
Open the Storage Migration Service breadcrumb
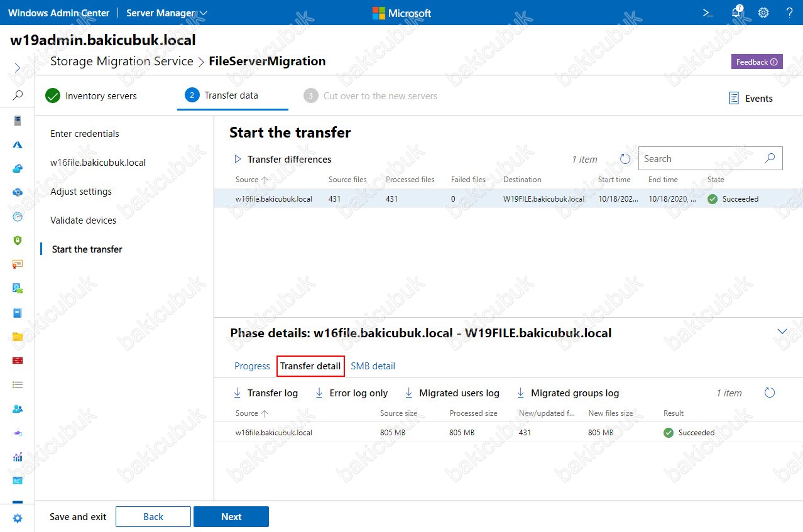(x=122, y=61)
